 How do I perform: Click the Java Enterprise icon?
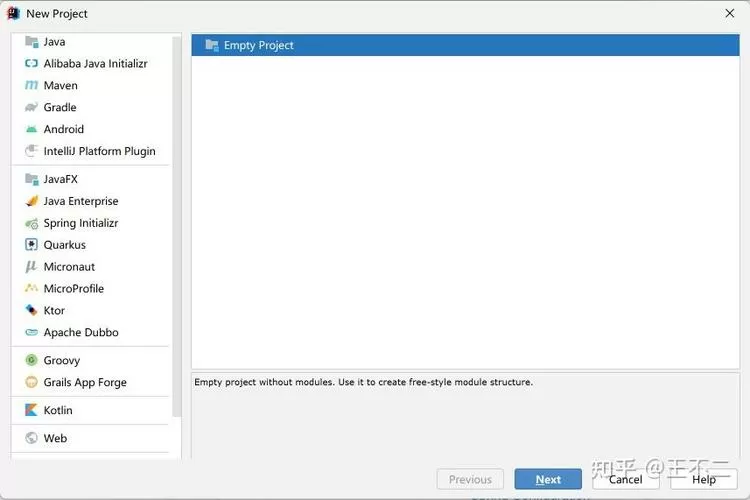click(x=32, y=201)
